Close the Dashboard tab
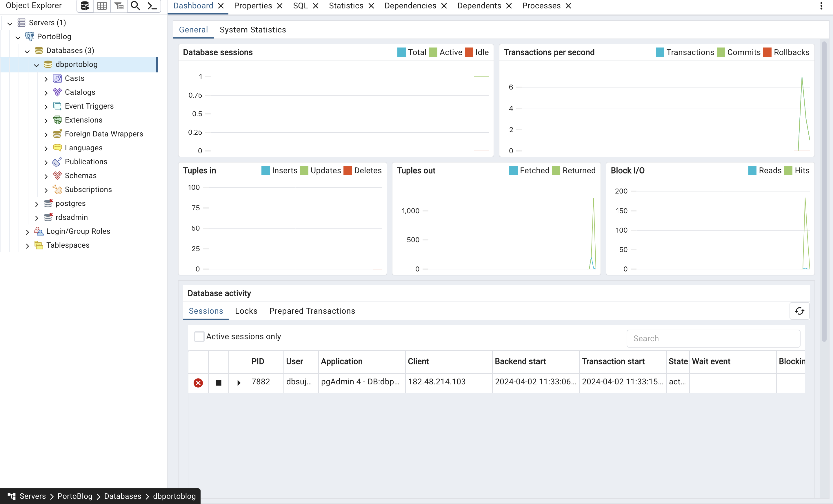The height and width of the screenshot is (504, 833). tap(221, 6)
